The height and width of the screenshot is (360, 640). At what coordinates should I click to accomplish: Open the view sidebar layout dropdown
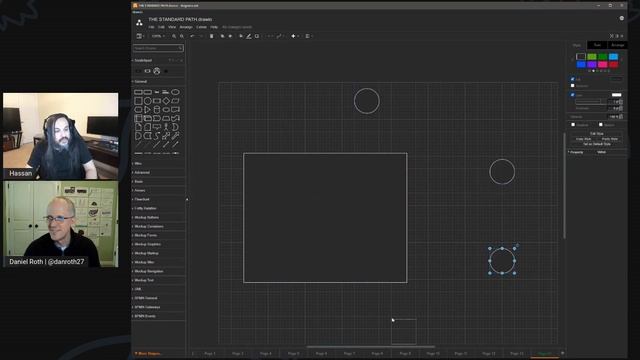[x=140, y=36]
